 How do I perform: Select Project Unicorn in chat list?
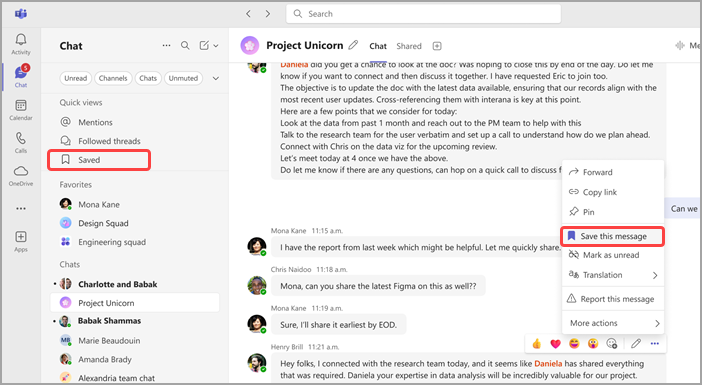click(135, 303)
